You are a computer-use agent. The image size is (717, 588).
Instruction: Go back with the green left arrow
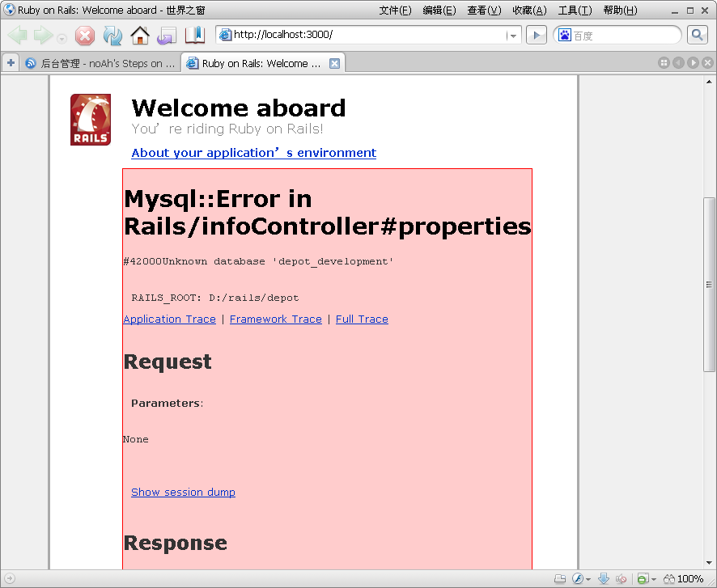(18, 35)
